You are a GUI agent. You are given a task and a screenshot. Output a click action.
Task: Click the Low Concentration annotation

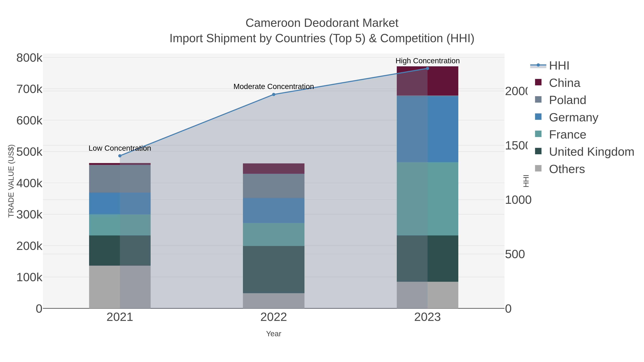tap(120, 148)
